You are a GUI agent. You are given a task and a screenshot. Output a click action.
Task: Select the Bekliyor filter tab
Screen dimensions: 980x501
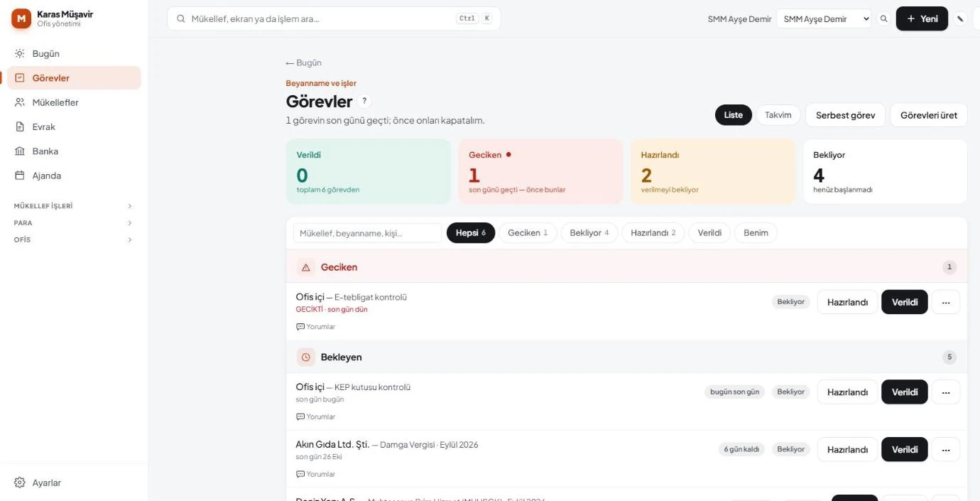tap(589, 233)
